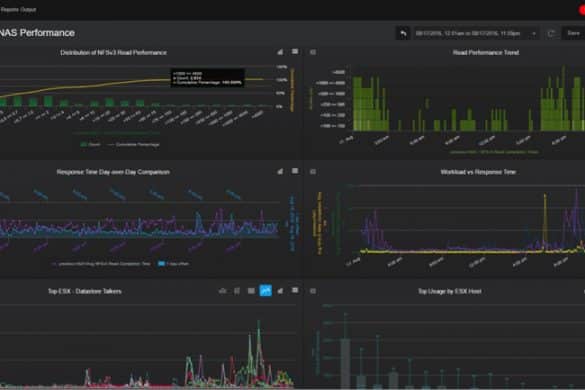The image size is (585, 390).
Task: Toggle the Cumulative Percentage legend entry
Action: pos(134,144)
